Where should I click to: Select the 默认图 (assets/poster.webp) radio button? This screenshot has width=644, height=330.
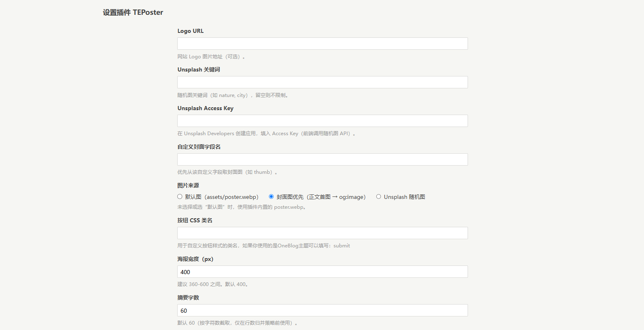[x=180, y=197]
